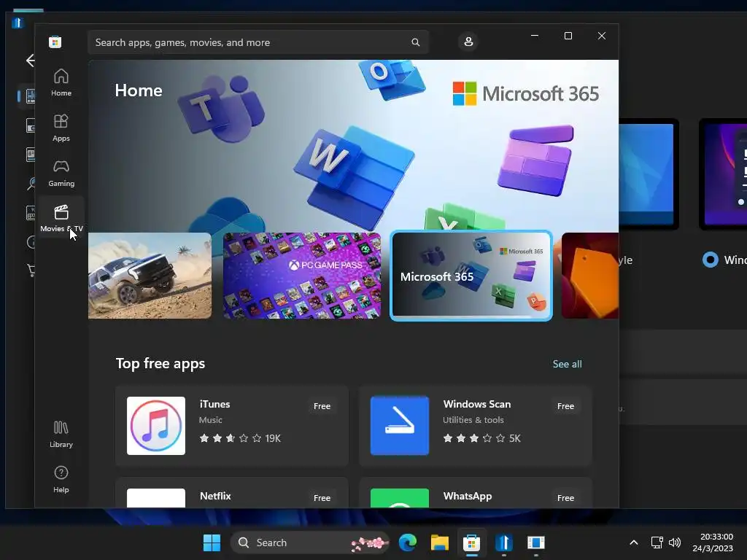Click the Microsoft 365 hero banner
The height and width of the screenshot is (560, 747).
(x=354, y=145)
